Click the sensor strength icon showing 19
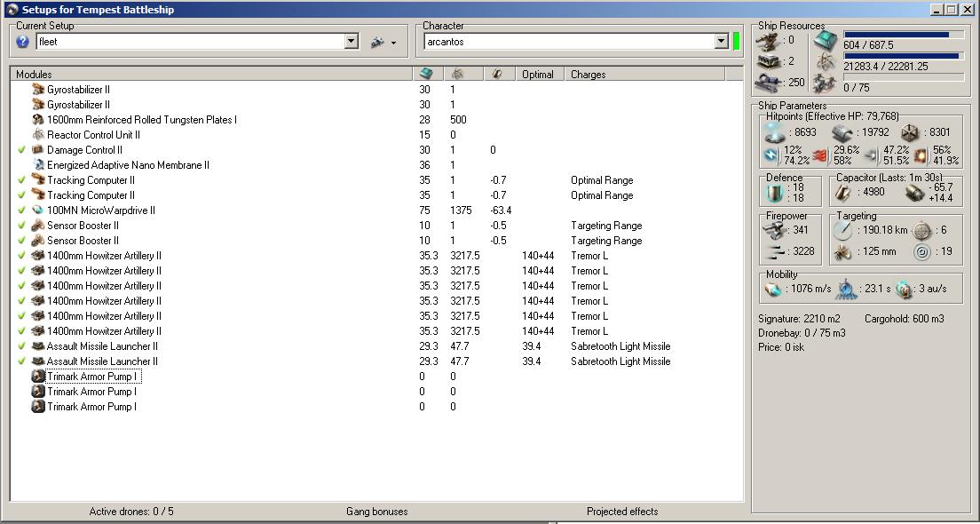 pos(922,251)
